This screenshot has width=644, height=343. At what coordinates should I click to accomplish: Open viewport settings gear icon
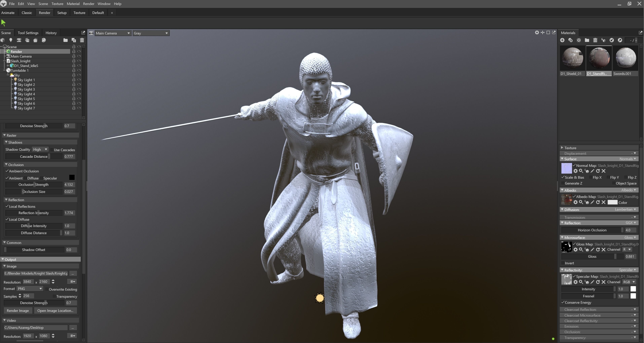(x=537, y=32)
